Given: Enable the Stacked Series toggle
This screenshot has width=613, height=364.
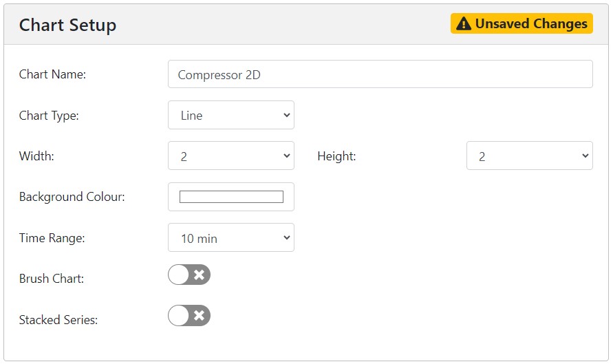Looking at the screenshot, I should pos(189,316).
